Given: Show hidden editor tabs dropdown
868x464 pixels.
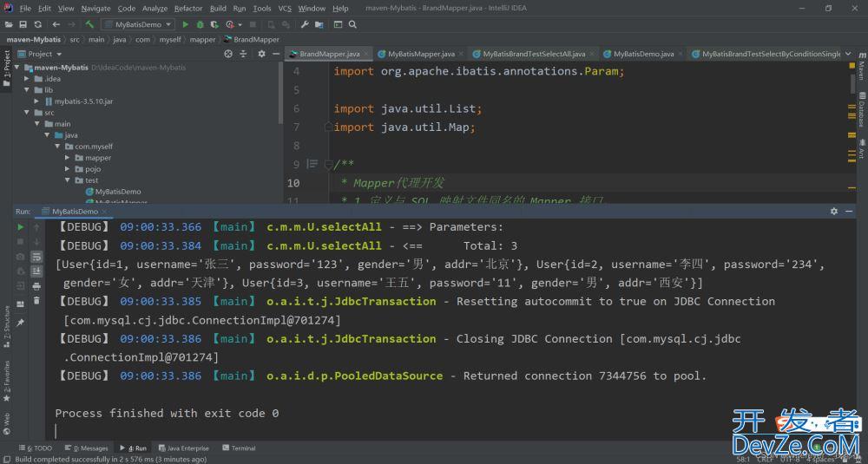Looking at the screenshot, I should (x=848, y=54).
